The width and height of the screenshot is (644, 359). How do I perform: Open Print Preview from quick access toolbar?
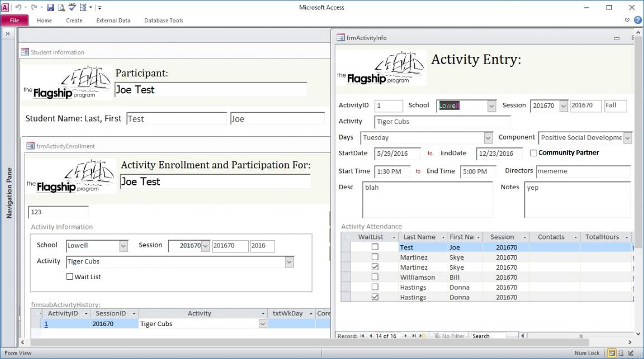(61, 7)
